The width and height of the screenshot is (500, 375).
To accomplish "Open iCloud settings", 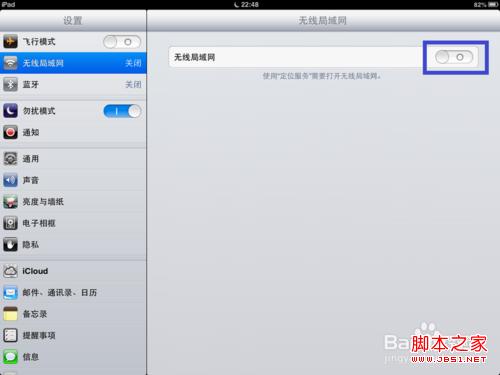I will pyautogui.click(x=73, y=271).
